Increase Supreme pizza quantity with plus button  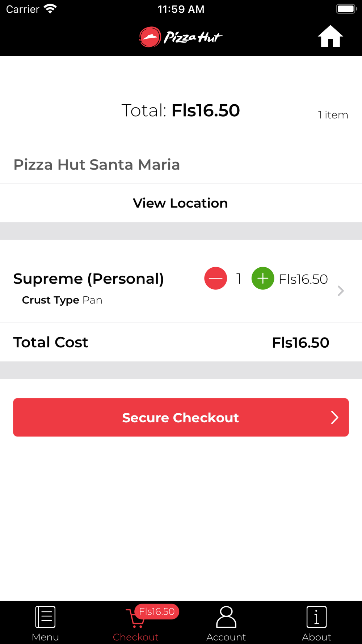tap(262, 279)
